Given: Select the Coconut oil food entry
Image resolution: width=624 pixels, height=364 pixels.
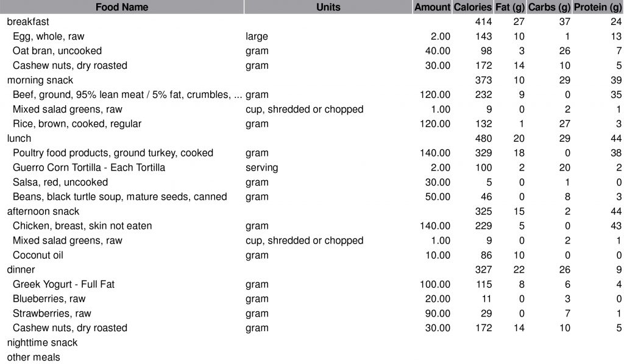Looking at the screenshot, I should click(38, 255).
